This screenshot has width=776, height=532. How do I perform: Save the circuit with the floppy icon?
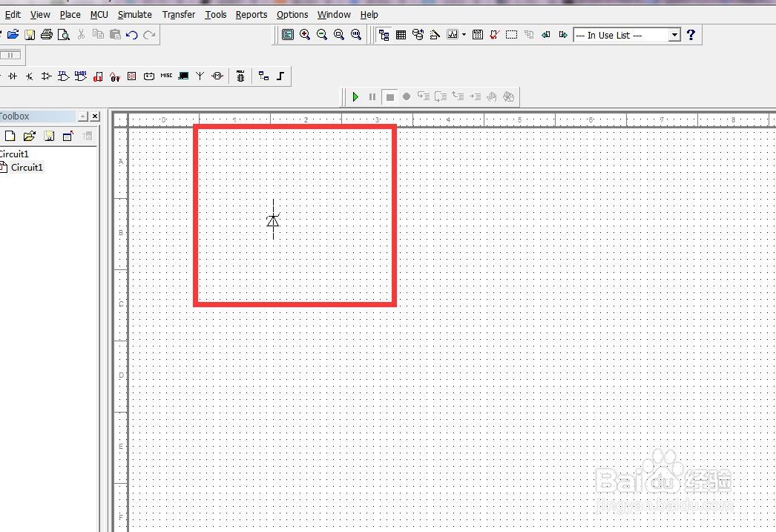click(30, 34)
